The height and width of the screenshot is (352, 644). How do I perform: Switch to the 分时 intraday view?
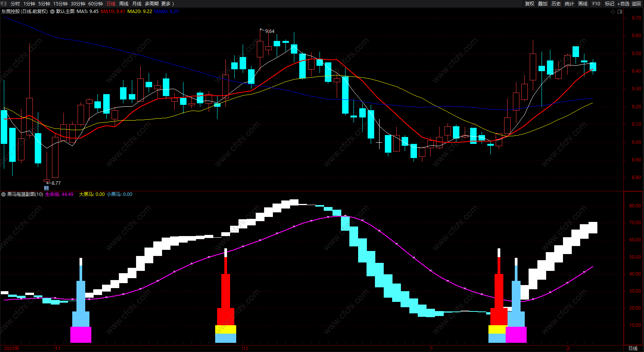[15, 3]
